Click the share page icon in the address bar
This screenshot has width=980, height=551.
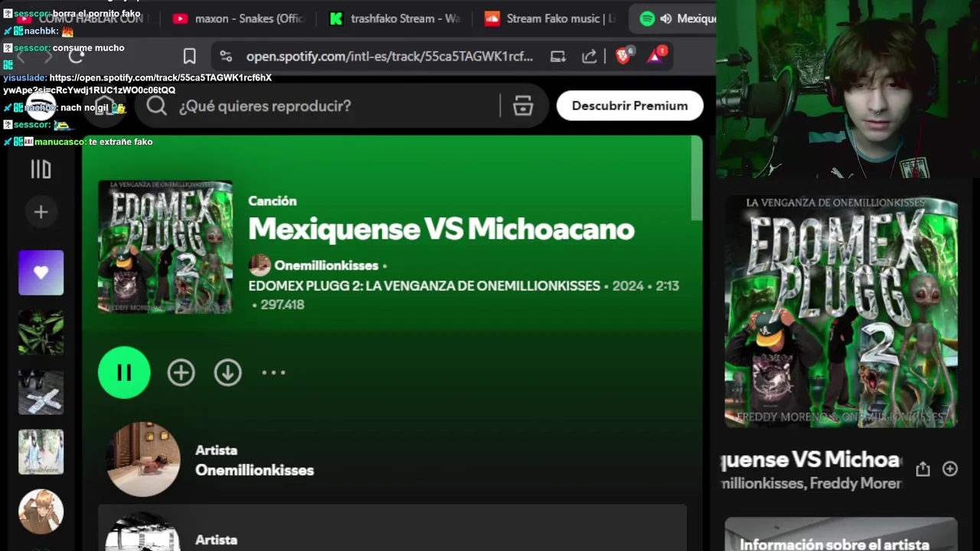(589, 56)
